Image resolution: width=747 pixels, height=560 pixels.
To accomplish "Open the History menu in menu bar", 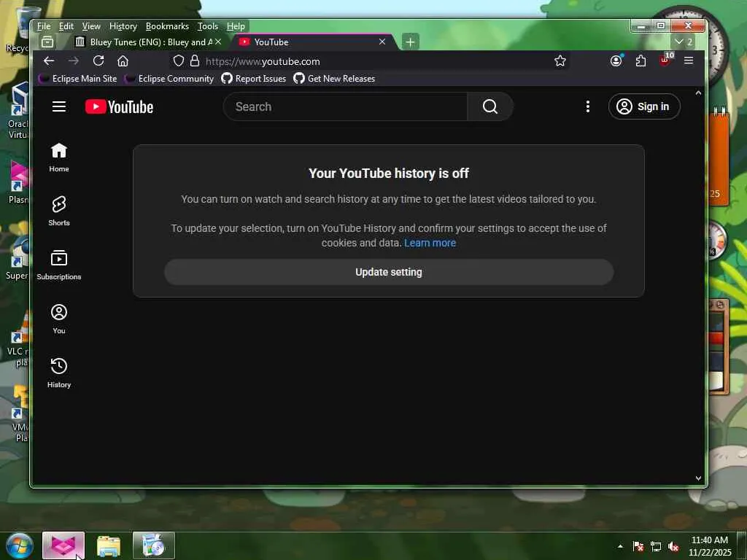I will tap(123, 26).
